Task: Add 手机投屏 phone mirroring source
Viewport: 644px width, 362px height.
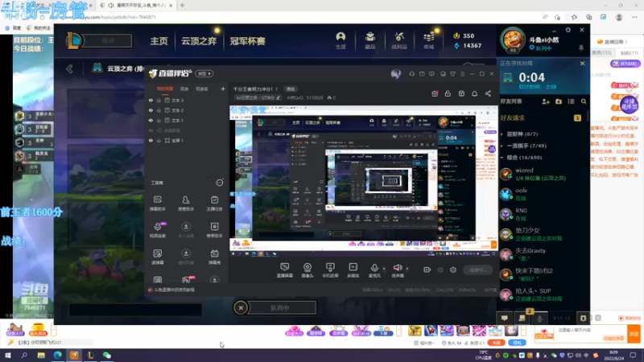Action: click(330, 270)
